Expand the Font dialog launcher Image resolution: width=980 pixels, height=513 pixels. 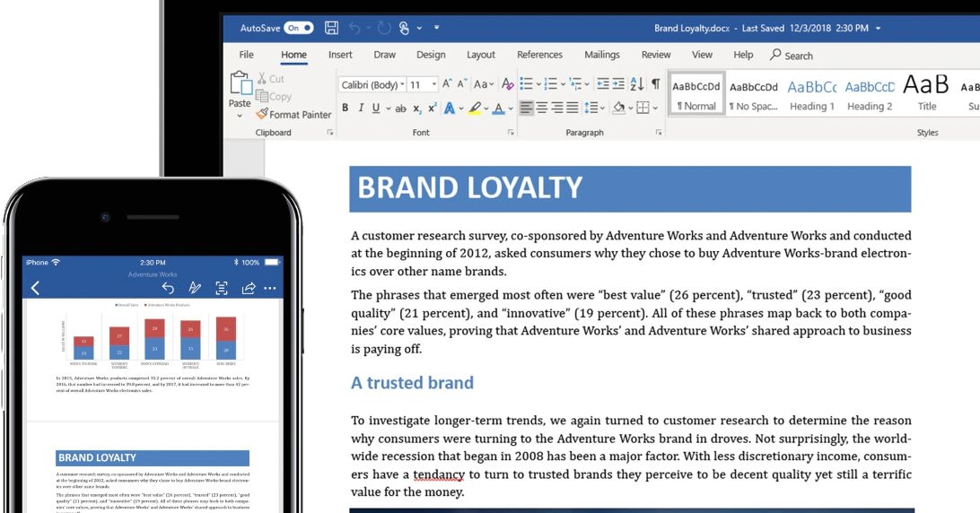point(511,133)
